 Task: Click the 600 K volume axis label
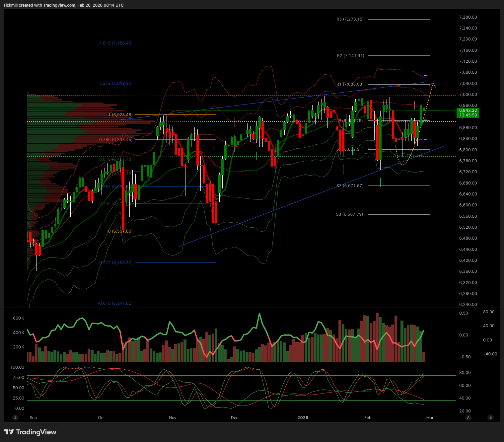pyautogui.click(x=19, y=318)
